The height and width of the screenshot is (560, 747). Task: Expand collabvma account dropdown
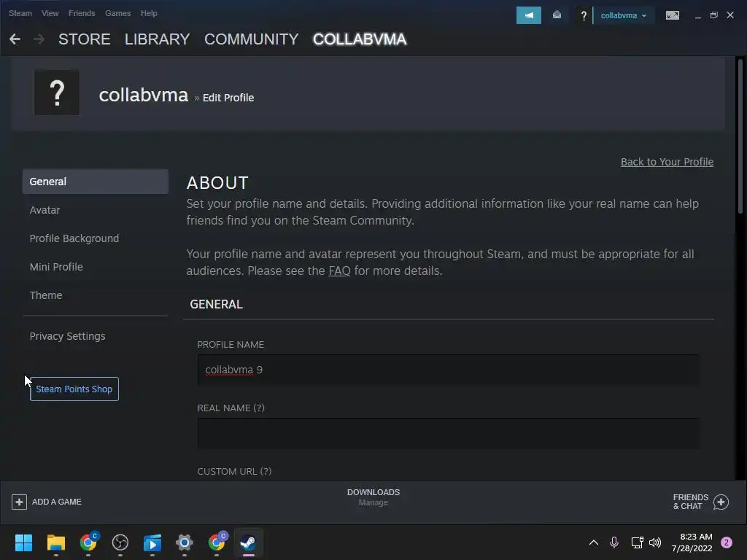pyautogui.click(x=624, y=16)
